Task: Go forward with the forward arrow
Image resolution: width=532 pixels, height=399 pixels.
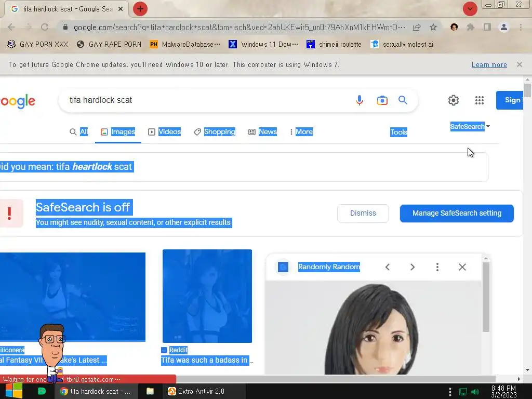Action: point(28,27)
